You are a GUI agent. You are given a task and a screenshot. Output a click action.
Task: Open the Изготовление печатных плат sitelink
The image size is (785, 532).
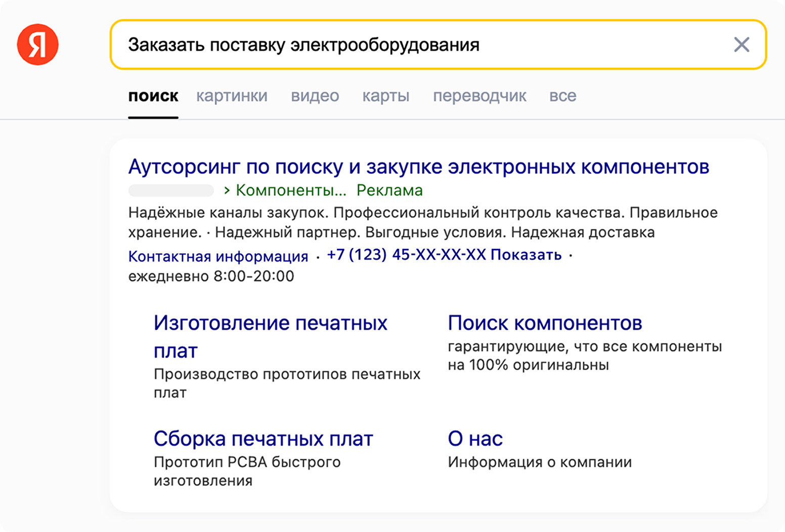click(x=271, y=336)
